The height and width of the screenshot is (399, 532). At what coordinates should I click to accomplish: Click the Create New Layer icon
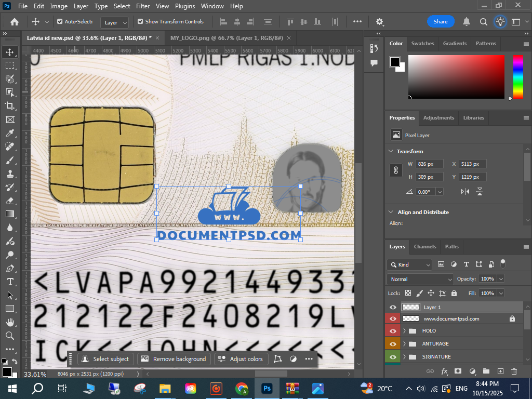tap(500, 371)
